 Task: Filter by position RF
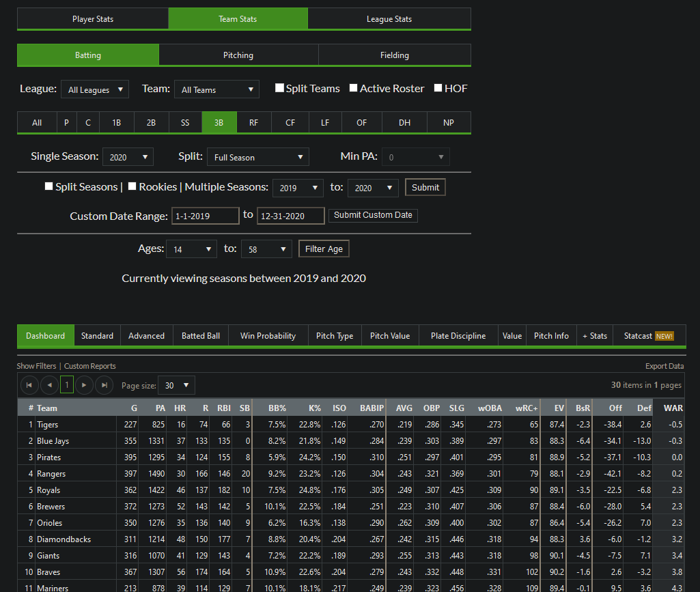pyautogui.click(x=253, y=122)
